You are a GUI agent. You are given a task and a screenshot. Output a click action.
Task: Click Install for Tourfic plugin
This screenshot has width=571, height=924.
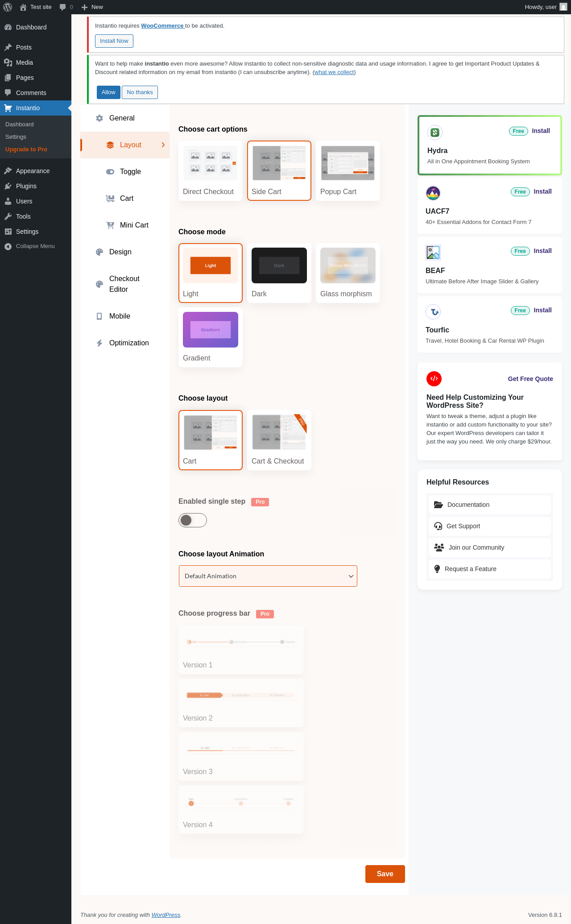tap(542, 310)
